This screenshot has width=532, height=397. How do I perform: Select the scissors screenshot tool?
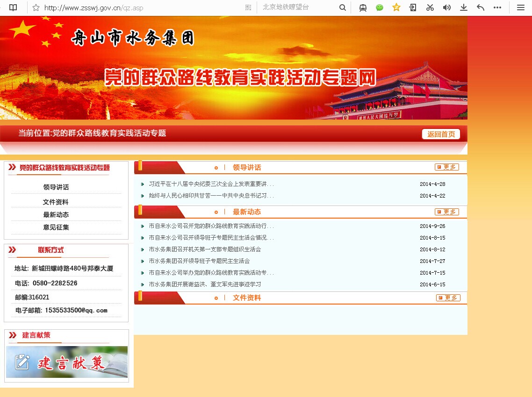(430, 7)
